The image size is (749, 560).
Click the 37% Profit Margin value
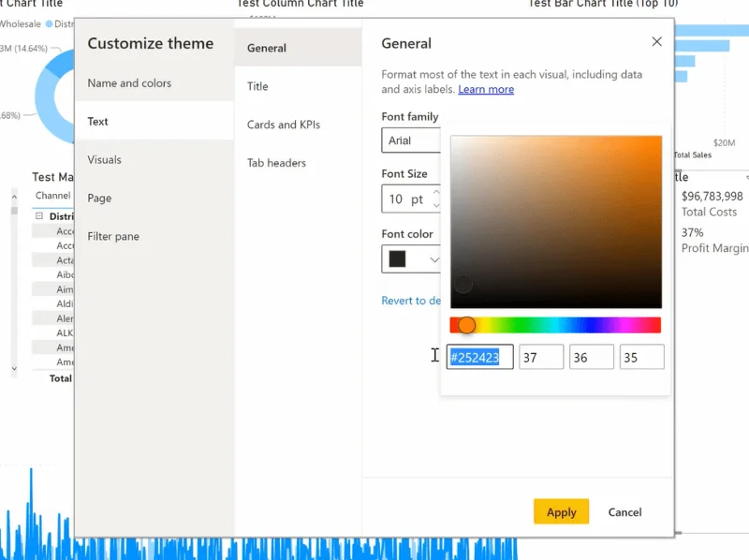692,232
